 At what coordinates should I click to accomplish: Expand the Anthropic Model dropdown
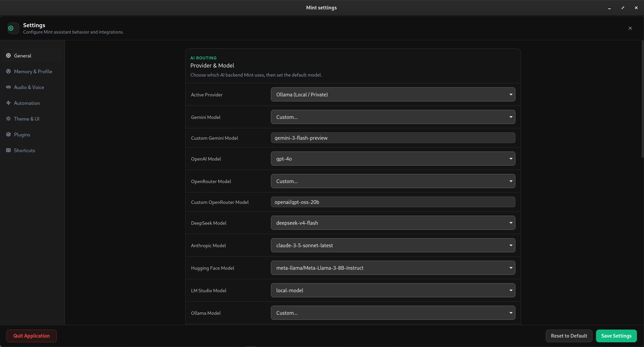(393, 245)
